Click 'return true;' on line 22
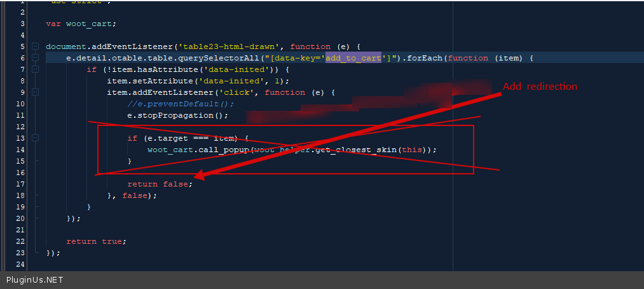The image size is (644, 289). pos(96,241)
